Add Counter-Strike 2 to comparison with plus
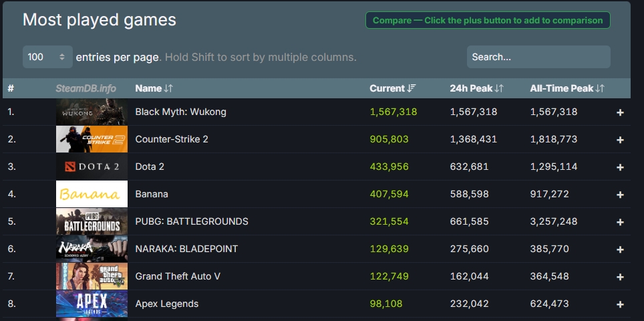Image resolution: width=644 pixels, height=321 pixels. [620, 140]
